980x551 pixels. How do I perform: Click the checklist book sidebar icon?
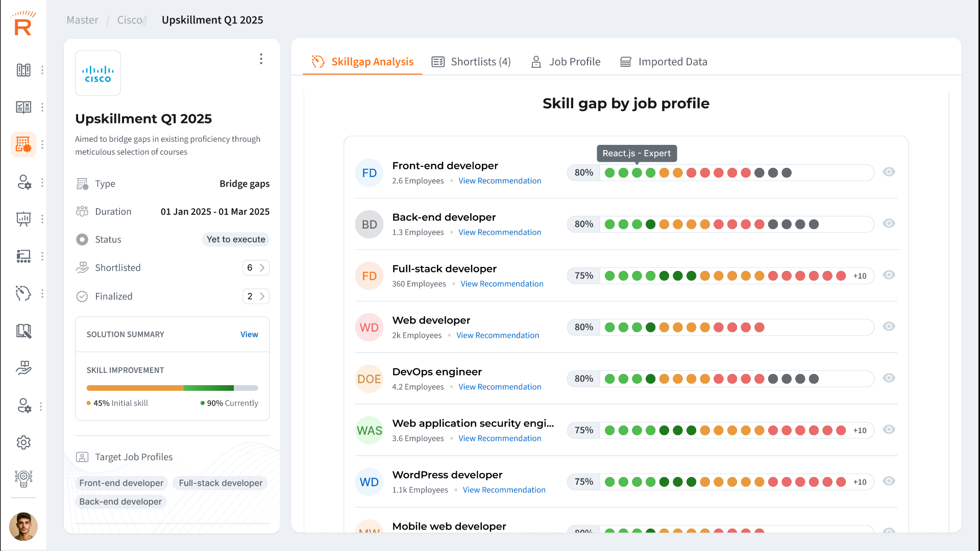23,107
